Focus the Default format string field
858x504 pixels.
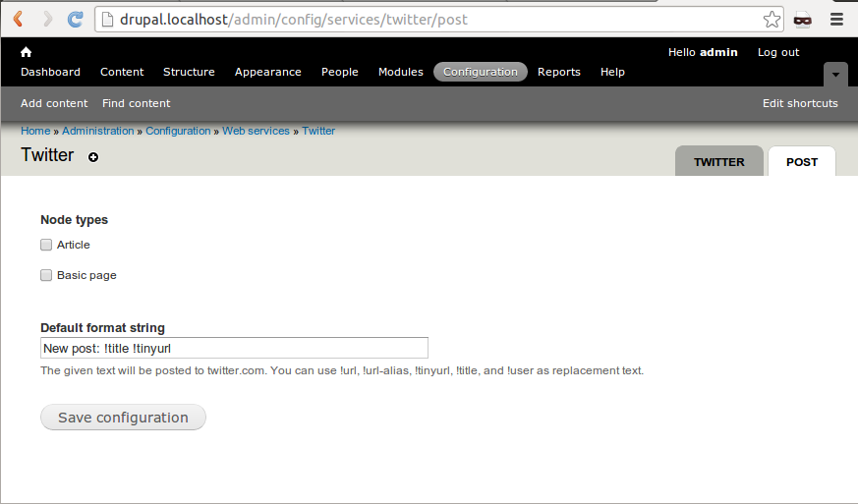pos(234,348)
